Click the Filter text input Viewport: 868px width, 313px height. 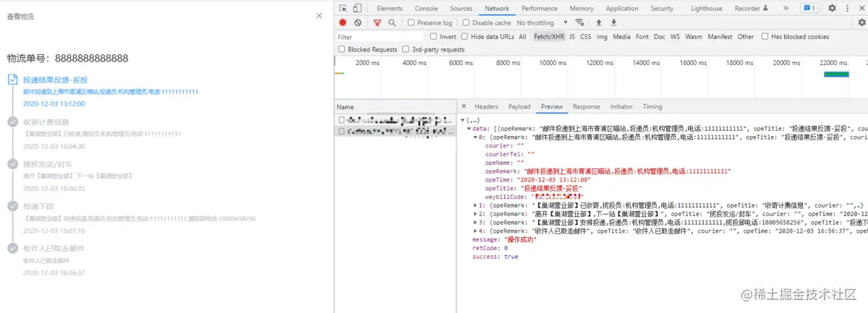(380, 36)
